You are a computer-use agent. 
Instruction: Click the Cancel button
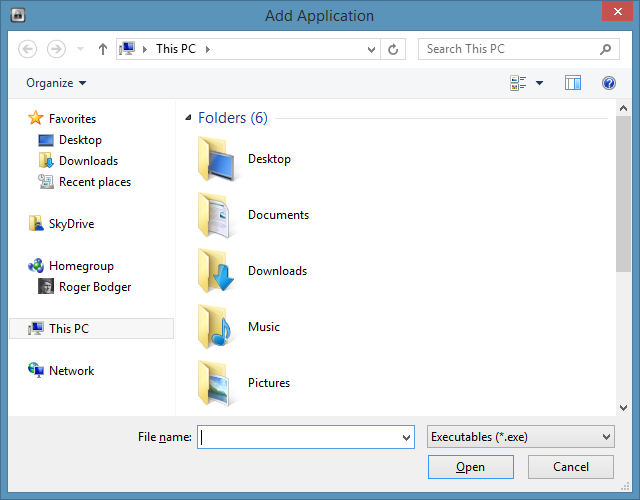[571, 467]
